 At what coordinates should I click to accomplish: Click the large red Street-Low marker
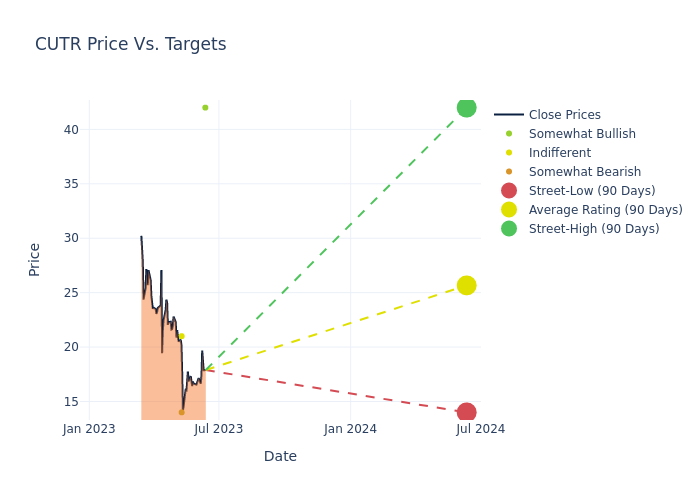tap(466, 413)
